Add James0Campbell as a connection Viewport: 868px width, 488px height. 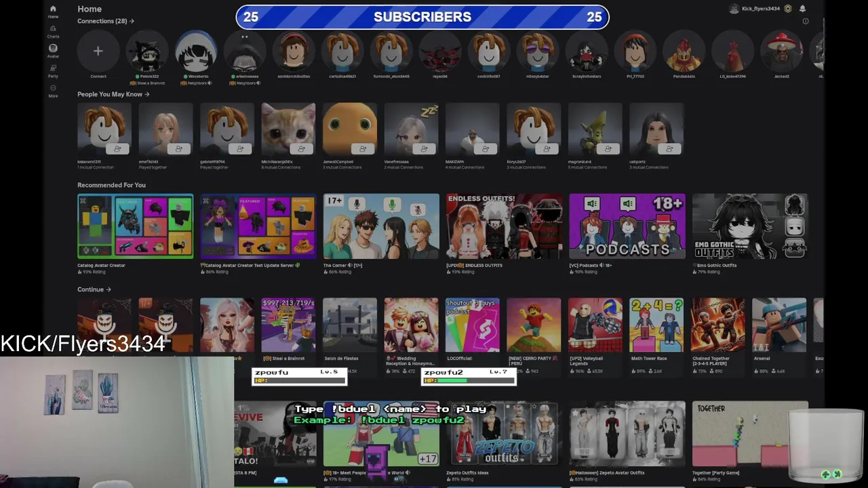[363, 148]
